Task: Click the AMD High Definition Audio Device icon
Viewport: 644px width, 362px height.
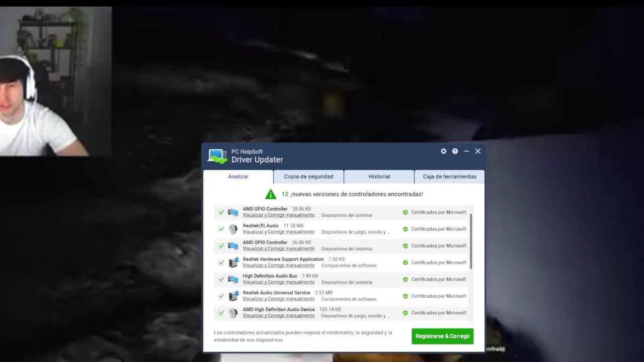Action: pyautogui.click(x=233, y=313)
